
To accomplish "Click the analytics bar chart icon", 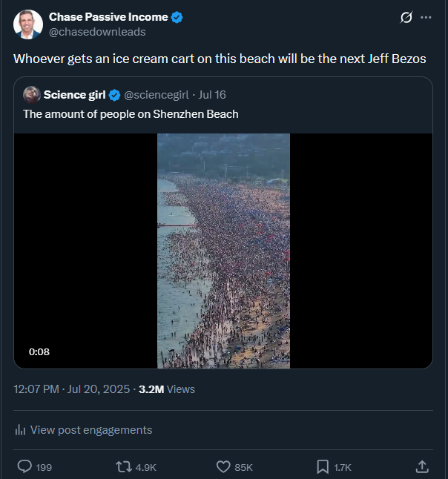I will [x=21, y=430].
